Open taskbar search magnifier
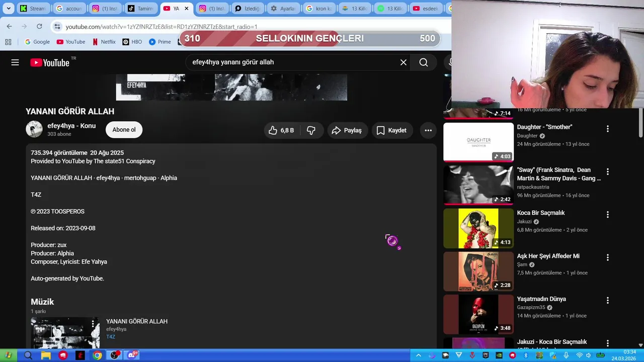 pos(28,355)
